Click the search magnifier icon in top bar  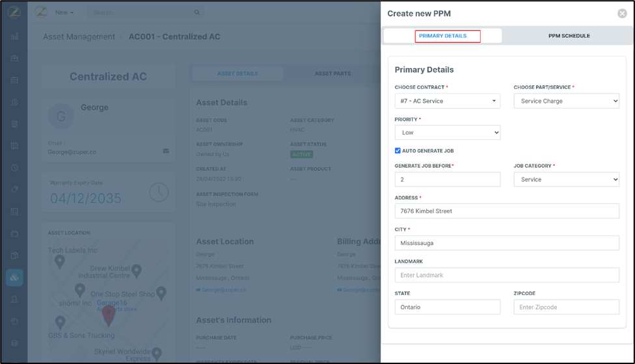click(196, 12)
